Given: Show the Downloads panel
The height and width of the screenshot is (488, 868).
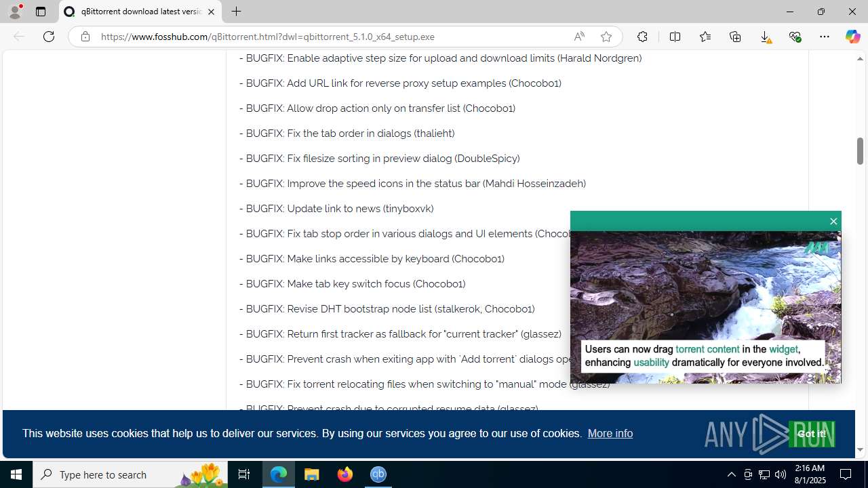Looking at the screenshot, I should (765, 37).
